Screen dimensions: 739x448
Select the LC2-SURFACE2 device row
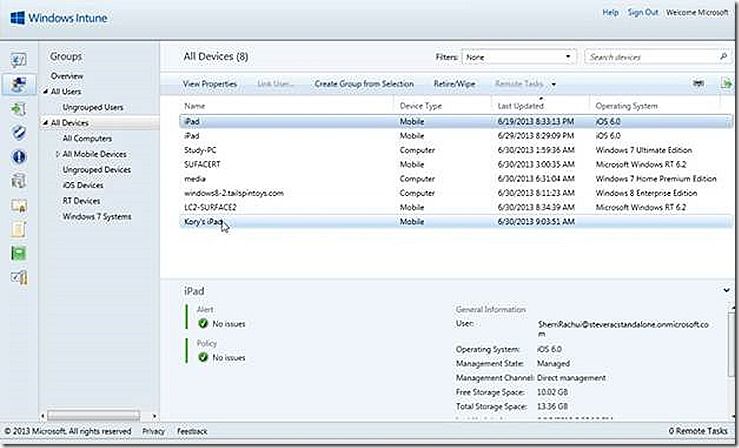pyautogui.click(x=456, y=207)
